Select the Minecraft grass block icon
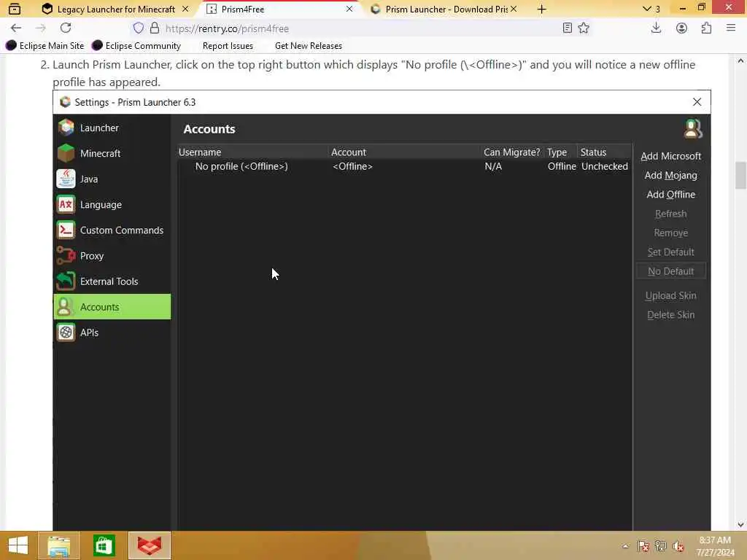Image resolution: width=747 pixels, height=560 pixels. 66,153
